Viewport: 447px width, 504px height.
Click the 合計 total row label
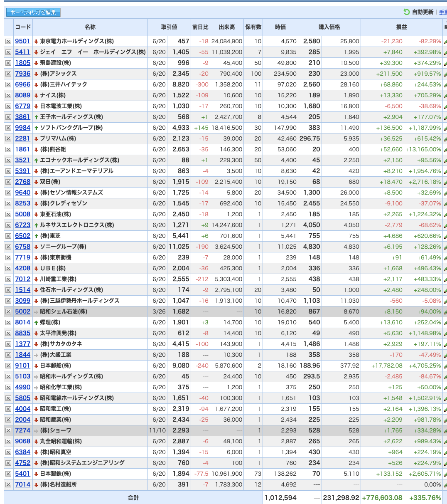point(133,498)
